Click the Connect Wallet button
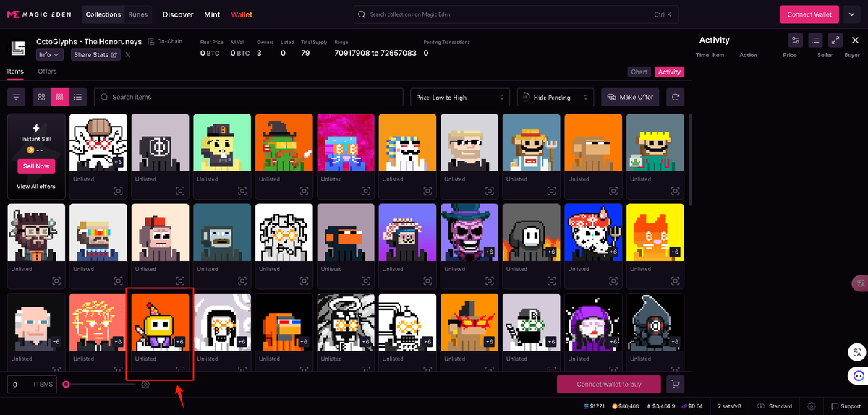This screenshot has width=868, height=415. click(x=809, y=14)
